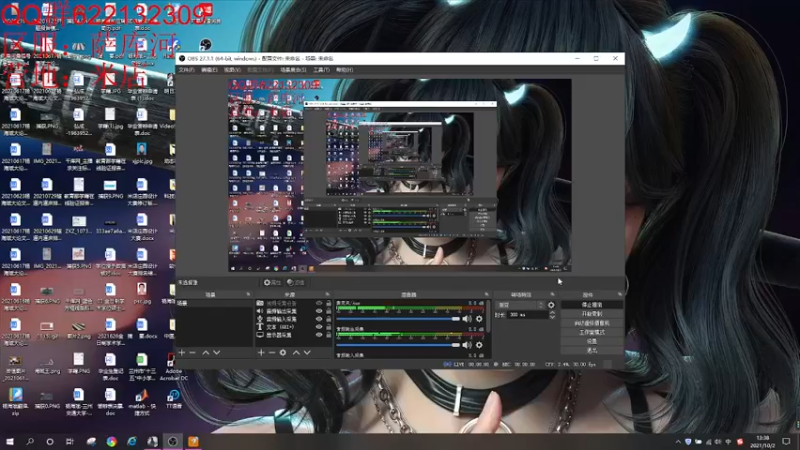Open taskbar search magnifier
Image resolution: width=800 pixels, height=450 pixels.
(x=30, y=441)
